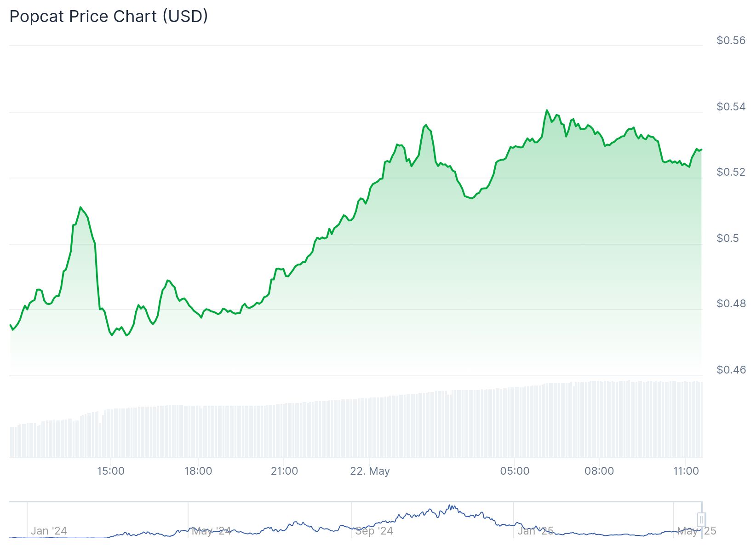
Task: Select the 08:00 time axis marker
Action: 599,471
